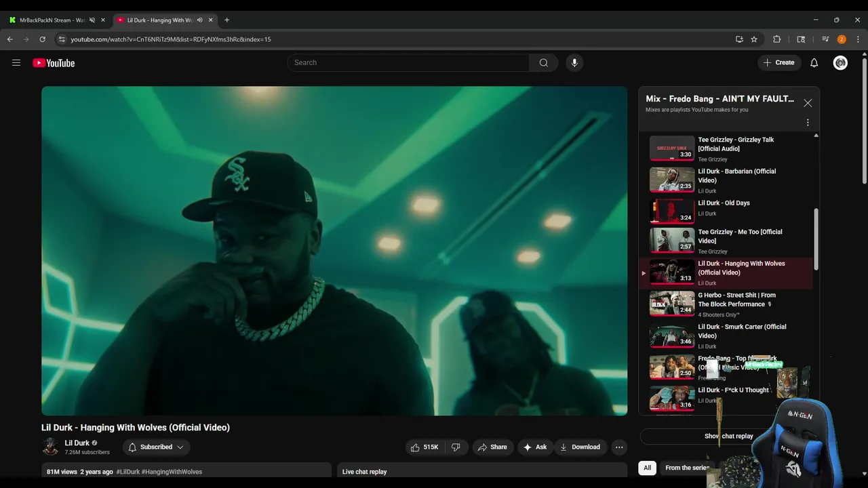This screenshot has height=488, width=868.
Task: Open the YouTube hamburger guide menu
Action: click(16, 62)
